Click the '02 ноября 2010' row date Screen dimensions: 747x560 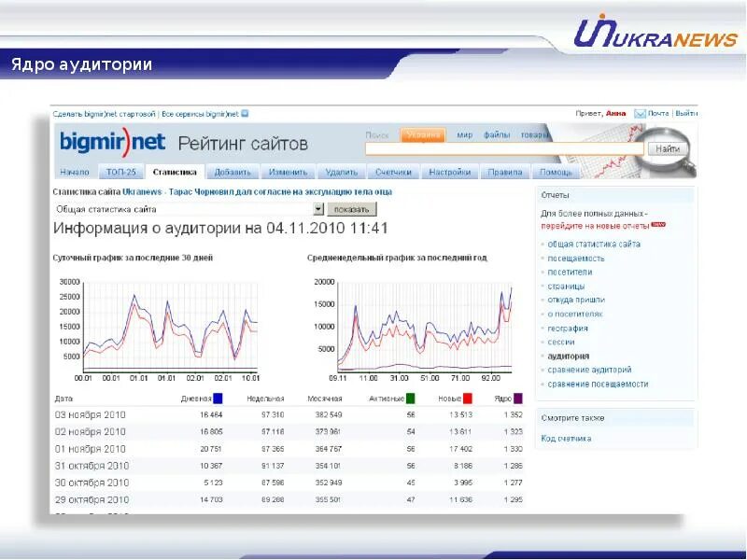coord(90,432)
